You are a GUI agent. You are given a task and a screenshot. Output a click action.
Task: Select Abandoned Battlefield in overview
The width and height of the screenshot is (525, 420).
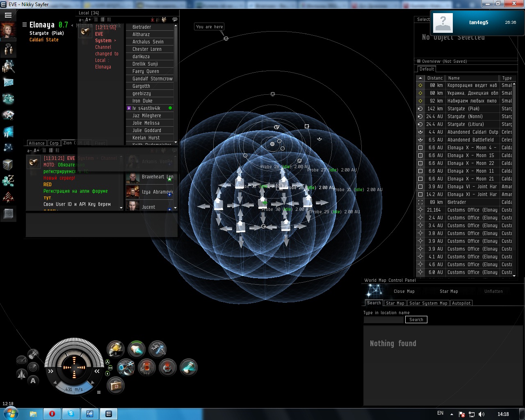[465, 140]
